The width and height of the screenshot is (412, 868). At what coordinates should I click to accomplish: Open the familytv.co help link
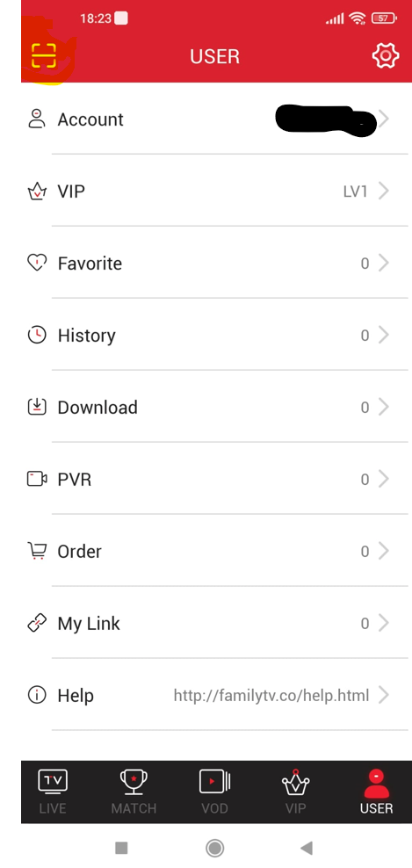(x=271, y=695)
